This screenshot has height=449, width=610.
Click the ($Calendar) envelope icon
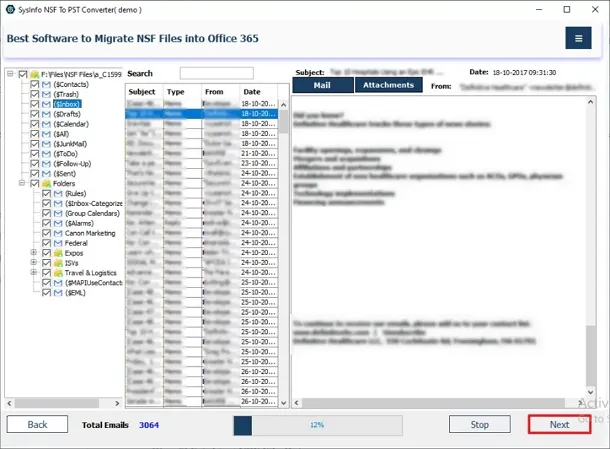click(47, 124)
